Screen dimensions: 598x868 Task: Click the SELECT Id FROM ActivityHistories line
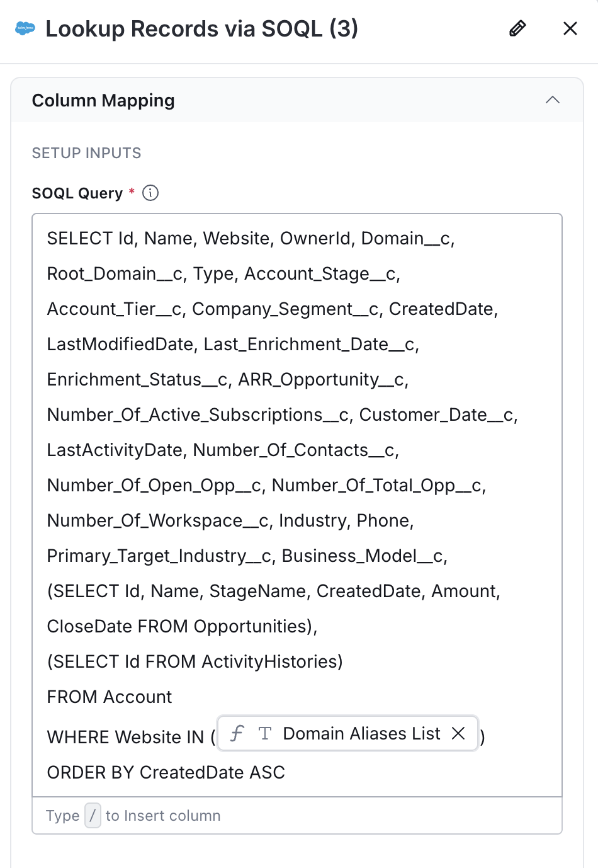[195, 661]
